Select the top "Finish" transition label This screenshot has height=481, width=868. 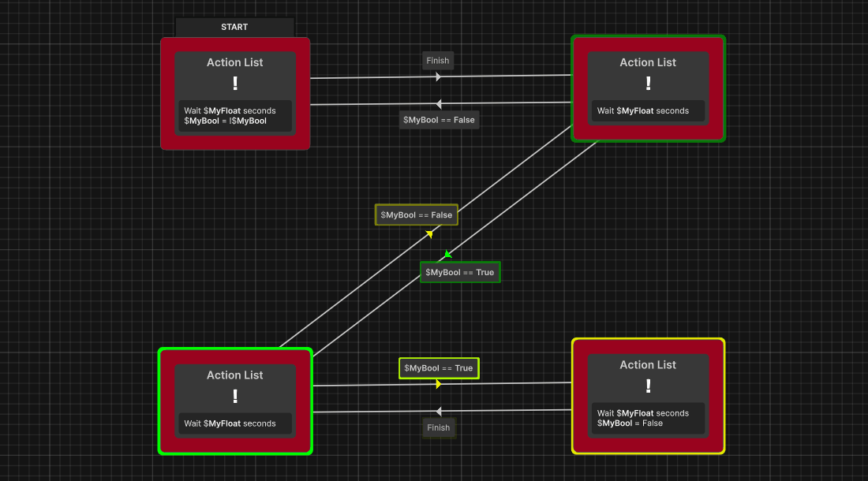[438, 60]
